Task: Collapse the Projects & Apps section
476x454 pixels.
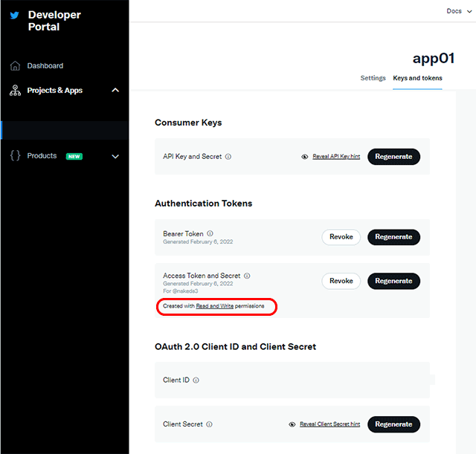Action: (x=115, y=91)
